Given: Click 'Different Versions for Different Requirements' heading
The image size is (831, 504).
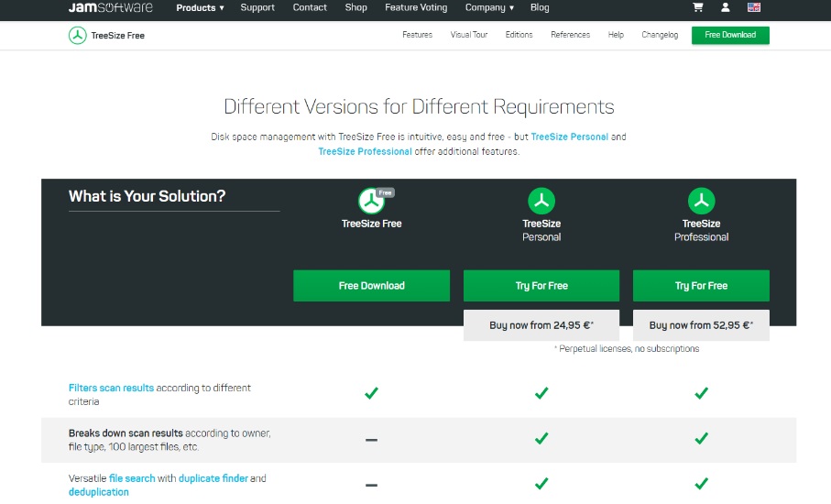Looking at the screenshot, I should pyautogui.click(x=419, y=106).
